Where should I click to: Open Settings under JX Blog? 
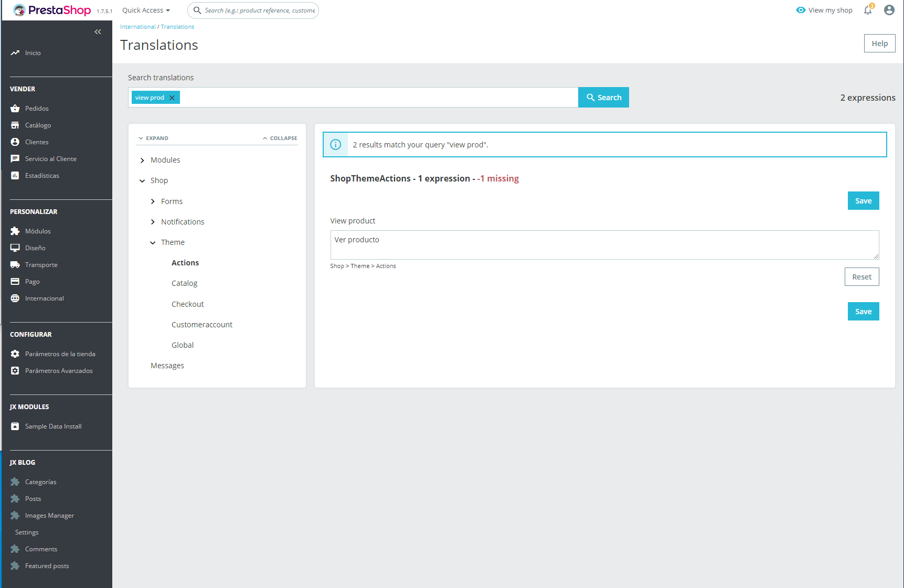(27, 532)
